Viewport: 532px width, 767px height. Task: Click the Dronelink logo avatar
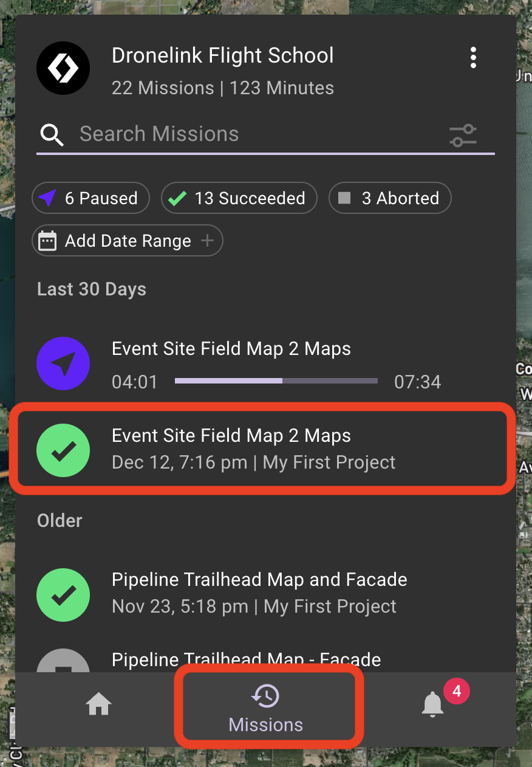click(63, 68)
